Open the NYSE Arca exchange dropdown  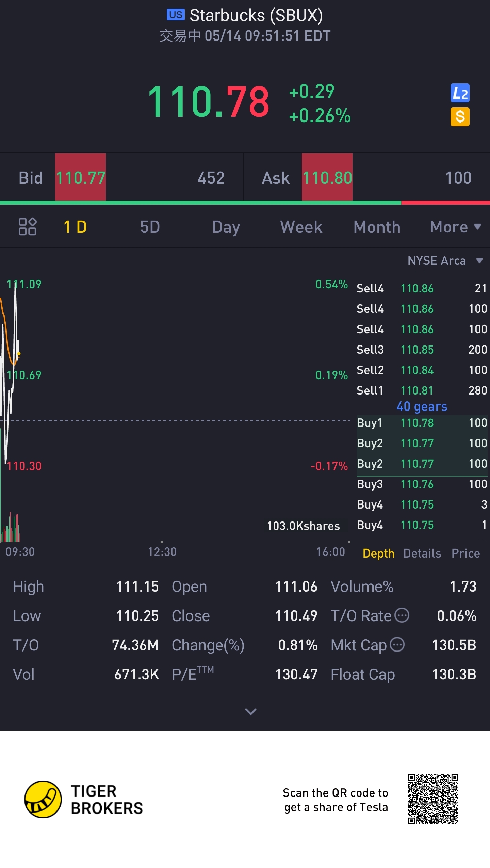tap(444, 261)
